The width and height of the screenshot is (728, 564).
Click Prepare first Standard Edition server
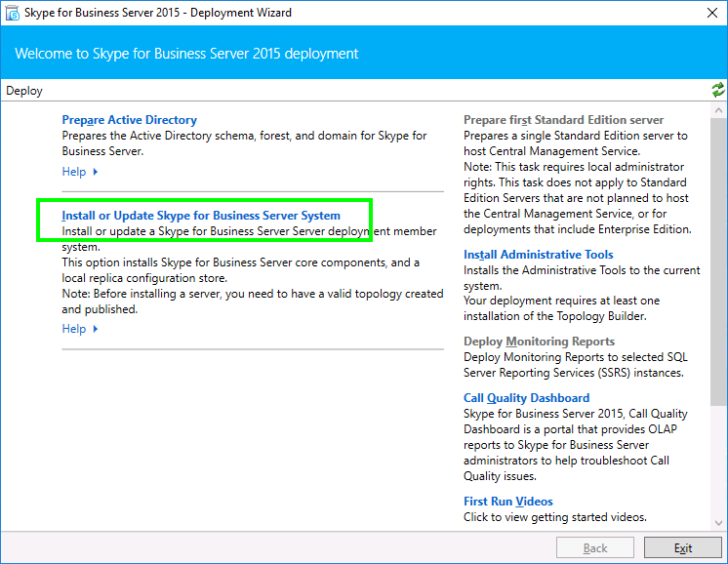click(x=564, y=120)
